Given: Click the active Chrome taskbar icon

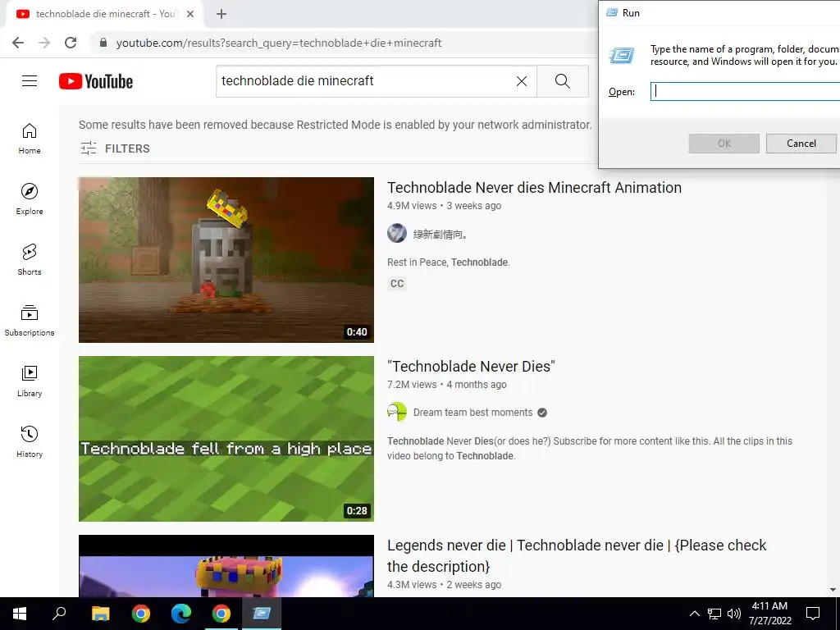Looking at the screenshot, I should 221,614.
